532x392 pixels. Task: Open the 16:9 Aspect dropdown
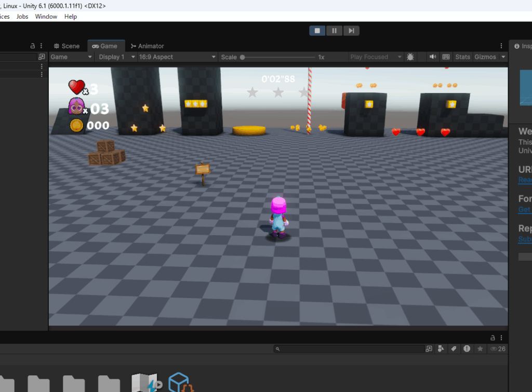click(x=177, y=57)
